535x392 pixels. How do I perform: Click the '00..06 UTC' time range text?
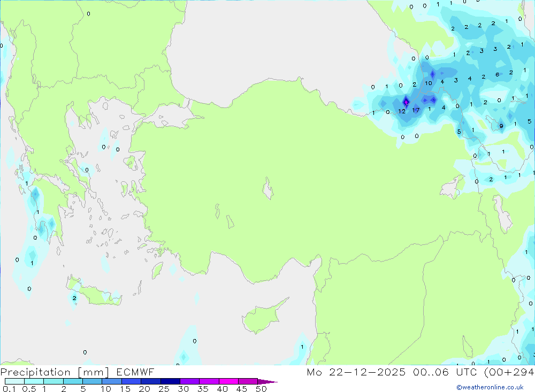(445, 372)
